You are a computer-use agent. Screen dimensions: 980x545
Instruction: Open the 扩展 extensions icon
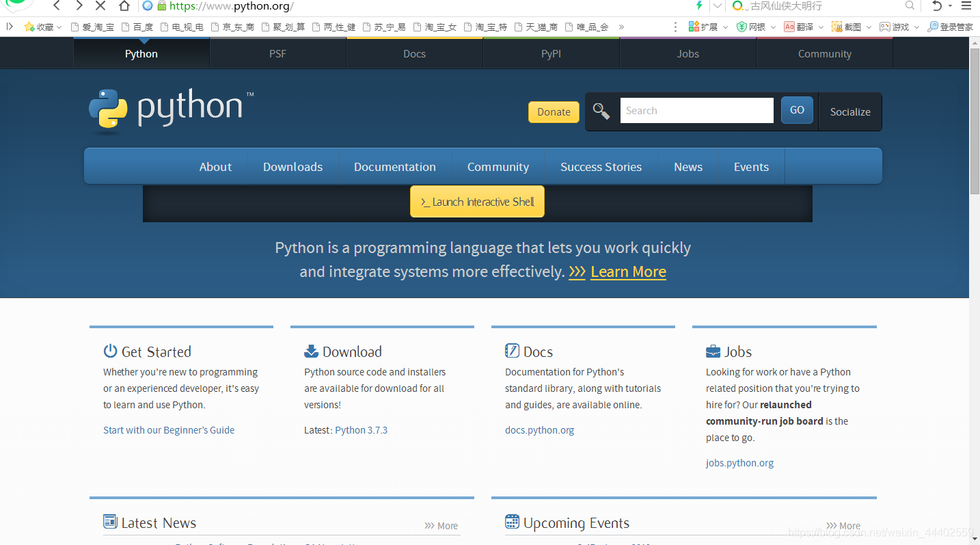coord(694,27)
